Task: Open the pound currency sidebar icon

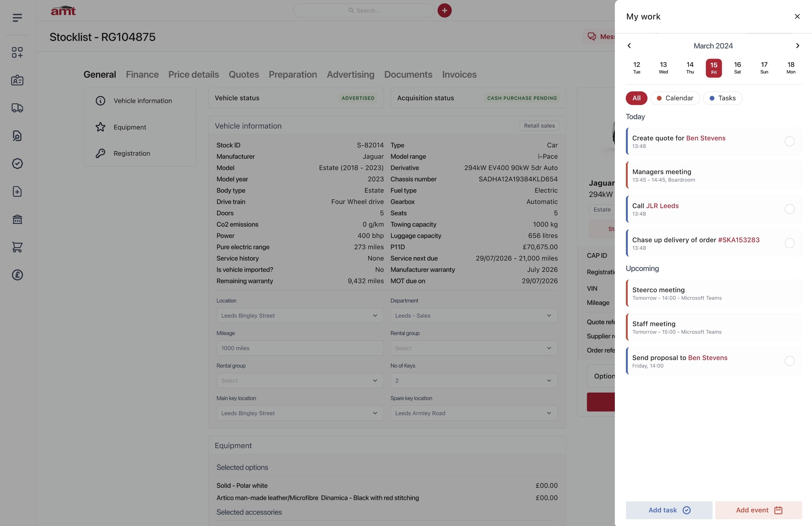Action: point(17,275)
